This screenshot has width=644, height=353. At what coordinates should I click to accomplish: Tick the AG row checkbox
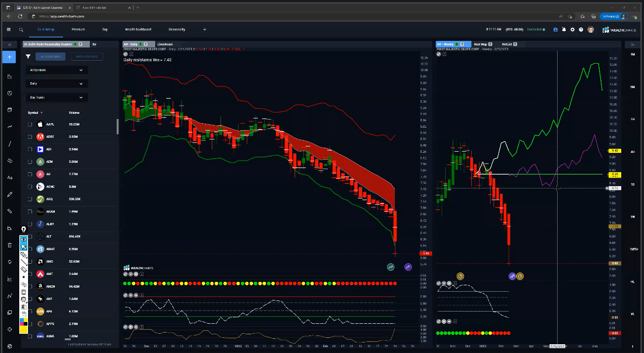(30, 174)
